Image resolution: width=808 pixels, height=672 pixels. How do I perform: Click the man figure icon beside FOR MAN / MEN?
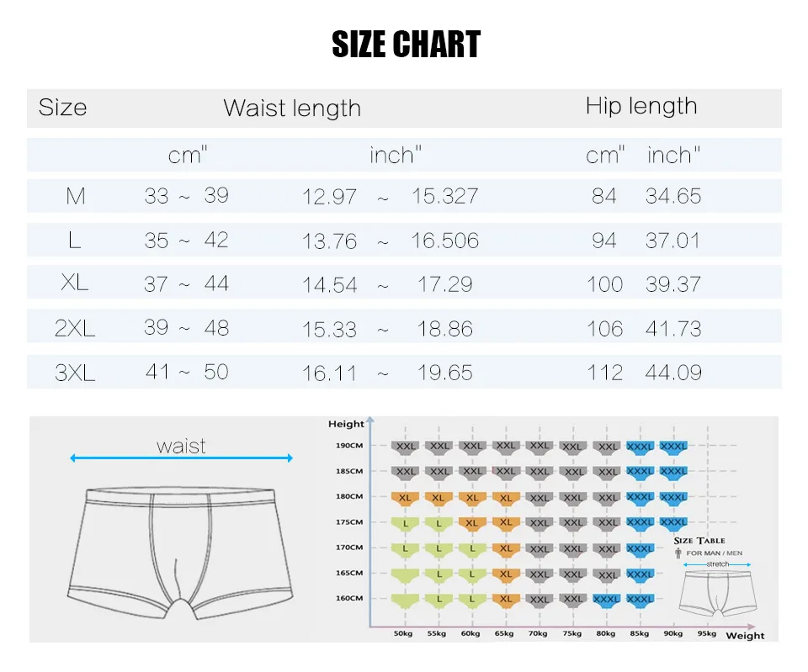point(678,553)
